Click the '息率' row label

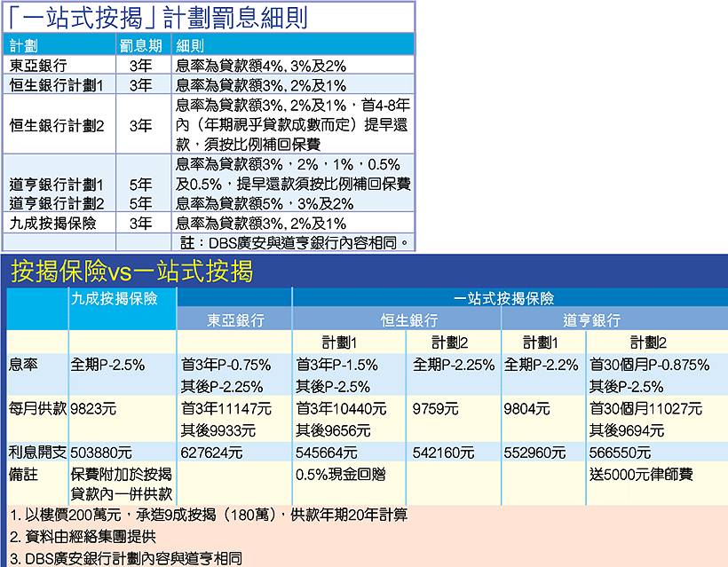coord(23,364)
